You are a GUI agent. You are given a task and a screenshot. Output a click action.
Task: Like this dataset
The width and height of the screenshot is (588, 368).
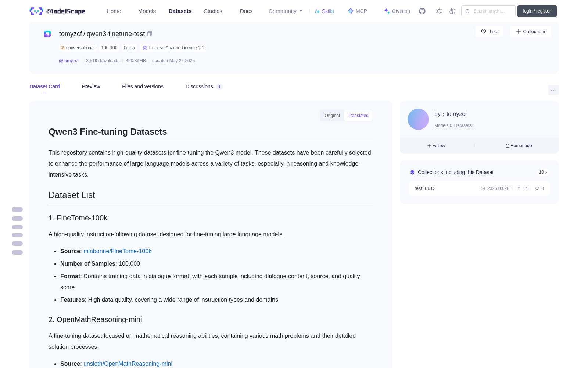point(490,32)
